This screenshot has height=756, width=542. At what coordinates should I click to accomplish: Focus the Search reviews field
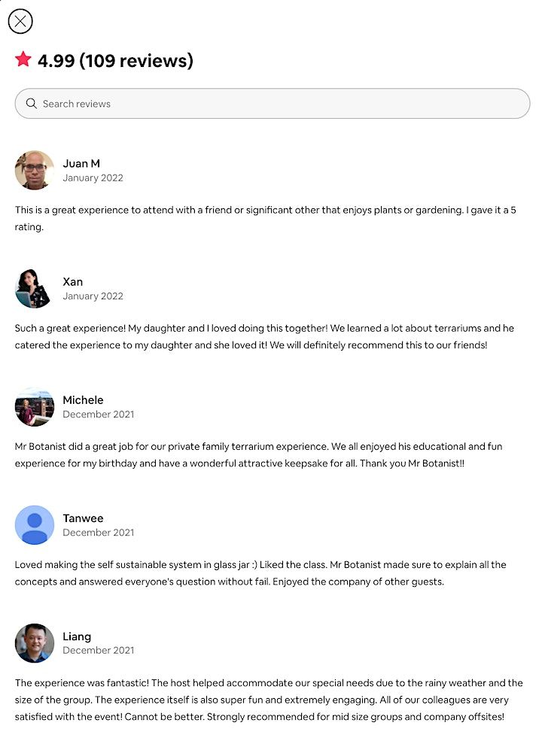[x=279, y=104]
